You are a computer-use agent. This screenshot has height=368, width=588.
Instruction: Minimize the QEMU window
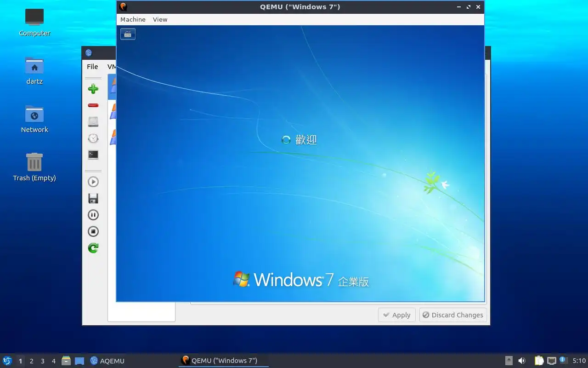pos(459,7)
